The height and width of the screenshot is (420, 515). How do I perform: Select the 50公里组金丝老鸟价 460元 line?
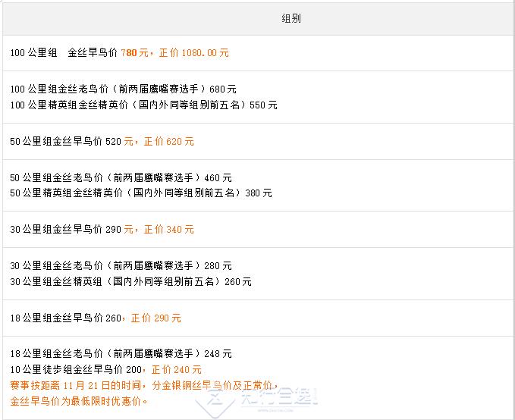[121, 178]
